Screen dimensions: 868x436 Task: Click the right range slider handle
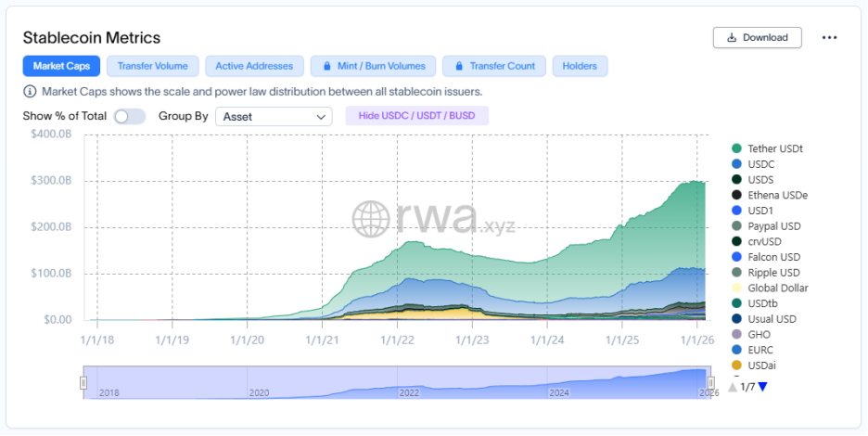click(x=710, y=382)
